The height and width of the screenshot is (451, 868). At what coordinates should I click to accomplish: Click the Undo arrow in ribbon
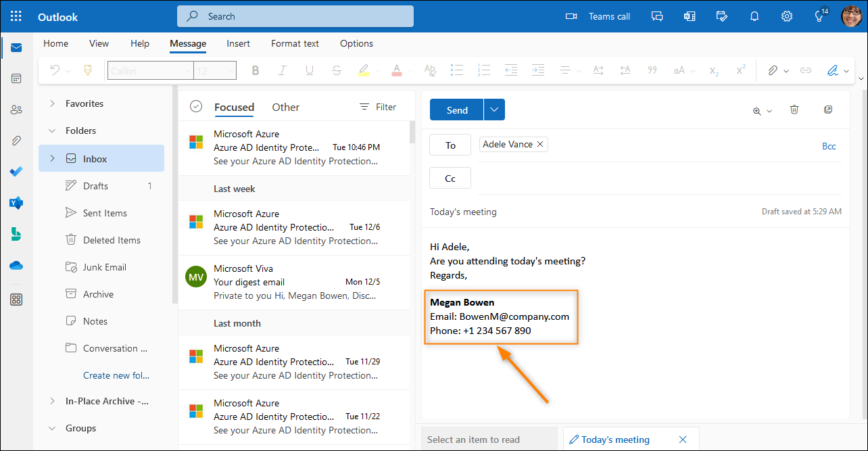tap(55, 70)
